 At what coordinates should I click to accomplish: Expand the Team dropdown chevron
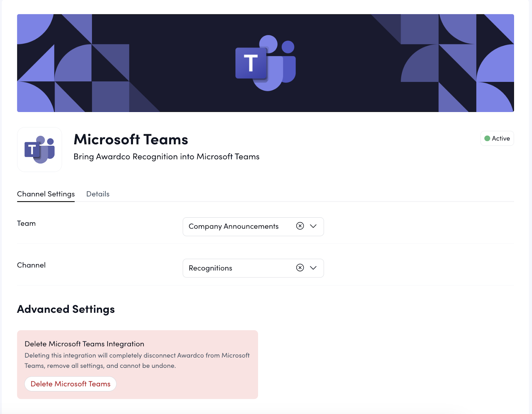coord(313,226)
